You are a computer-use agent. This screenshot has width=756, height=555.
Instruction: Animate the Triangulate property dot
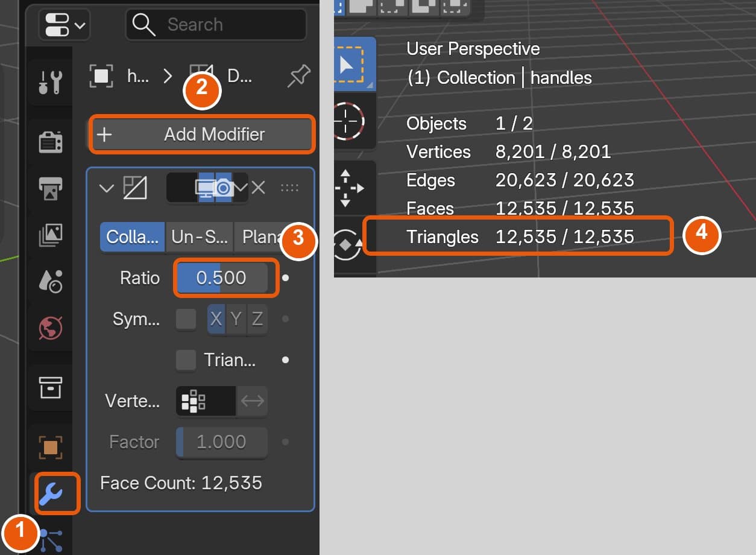tap(286, 360)
